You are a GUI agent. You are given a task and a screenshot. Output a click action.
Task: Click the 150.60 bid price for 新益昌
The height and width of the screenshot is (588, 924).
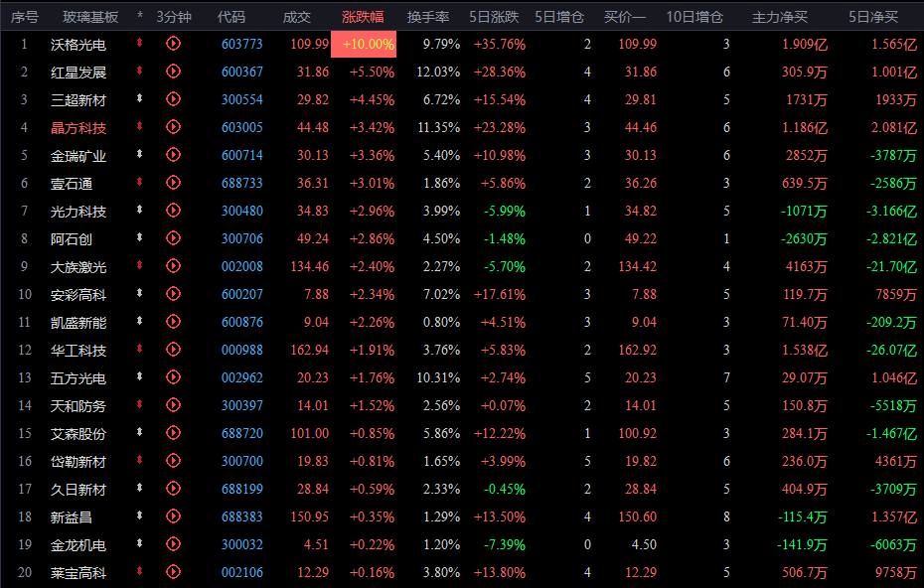point(638,516)
